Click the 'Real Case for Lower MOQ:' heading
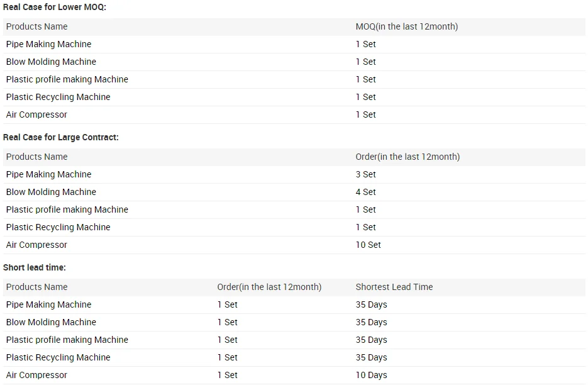The height and width of the screenshot is (385, 588). (54, 7)
